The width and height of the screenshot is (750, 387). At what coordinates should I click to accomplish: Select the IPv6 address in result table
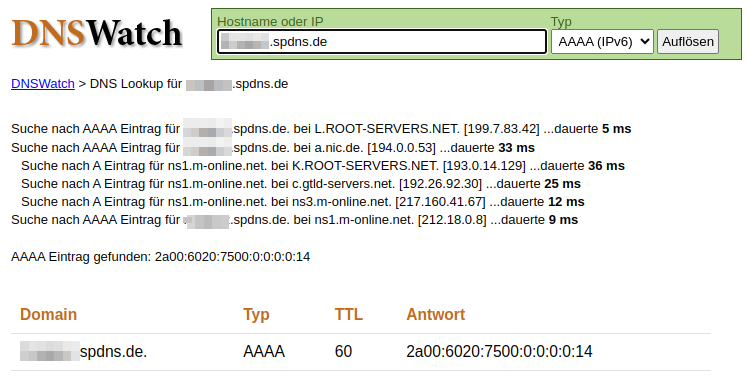point(499,352)
